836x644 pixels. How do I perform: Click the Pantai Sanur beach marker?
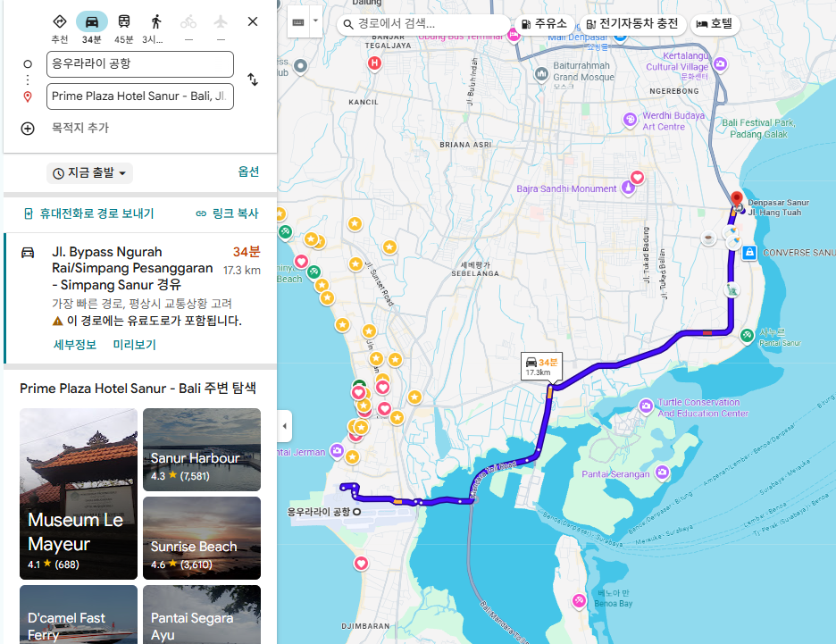[747, 335]
